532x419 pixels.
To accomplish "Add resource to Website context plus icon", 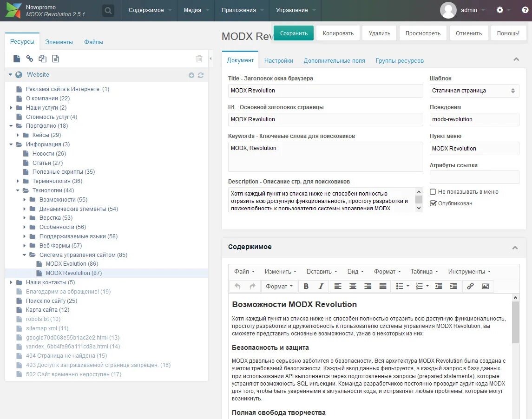I will coord(191,75).
